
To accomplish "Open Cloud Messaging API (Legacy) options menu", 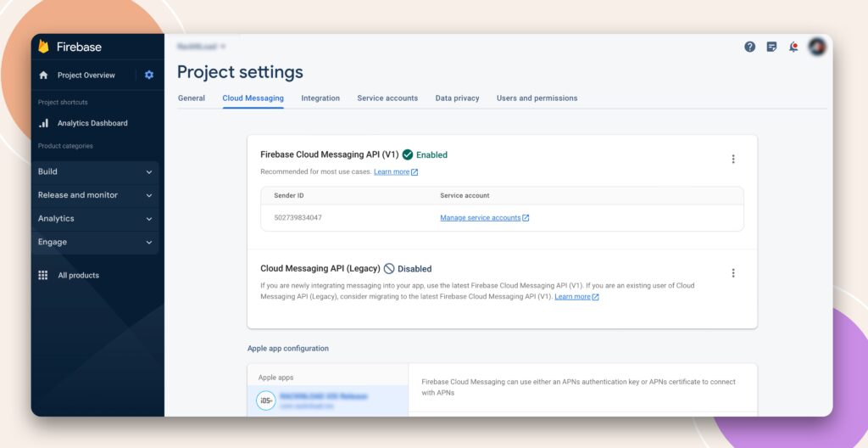I will pos(733,273).
